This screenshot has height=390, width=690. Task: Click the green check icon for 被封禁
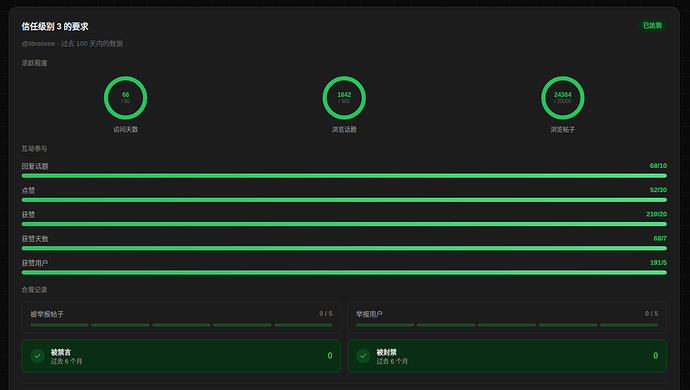click(x=363, y=356)
